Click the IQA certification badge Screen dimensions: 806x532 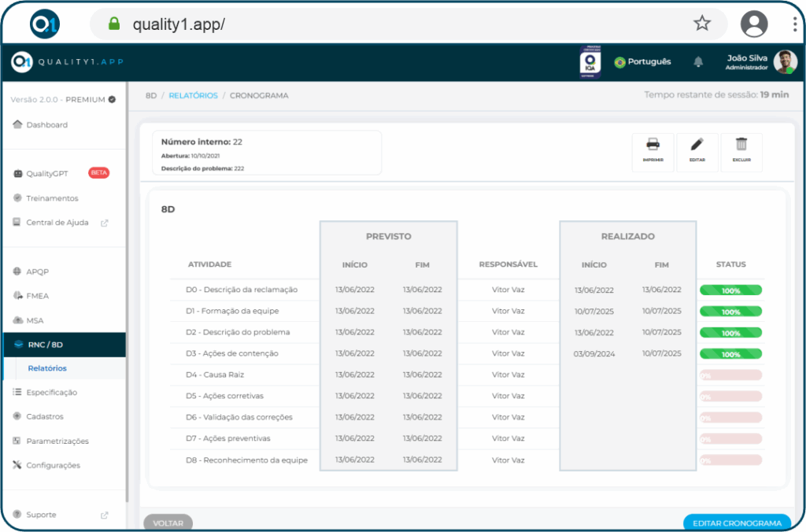[590, 62]
